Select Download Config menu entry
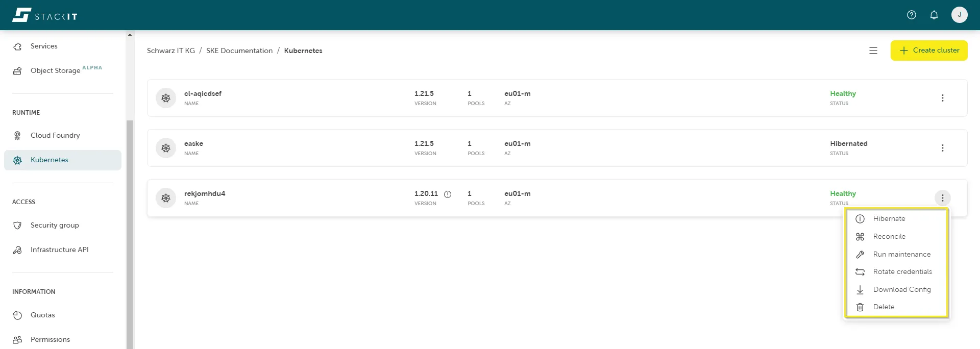 tap(901, 289)
